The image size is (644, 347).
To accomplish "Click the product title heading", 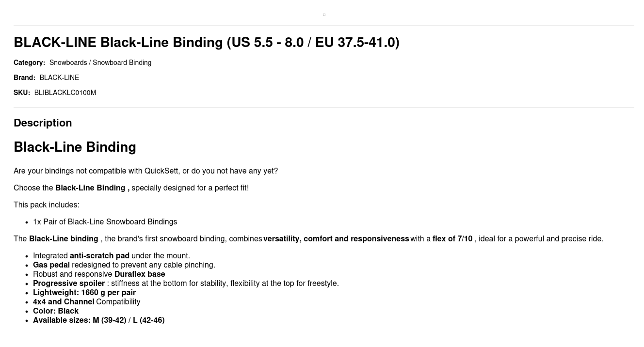I will point(207,43).
